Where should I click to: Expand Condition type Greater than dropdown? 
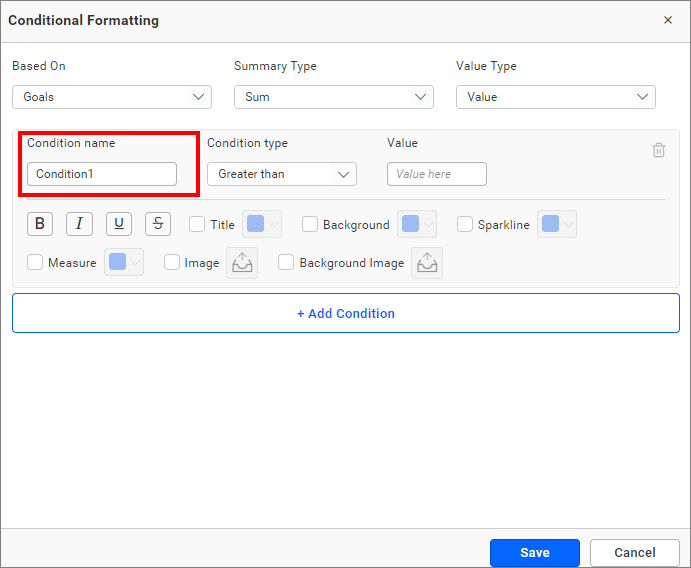tap(282, 174)
